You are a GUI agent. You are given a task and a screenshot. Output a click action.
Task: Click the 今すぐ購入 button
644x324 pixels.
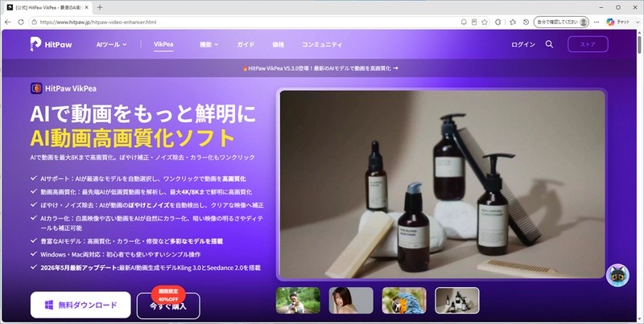(168, 306)
